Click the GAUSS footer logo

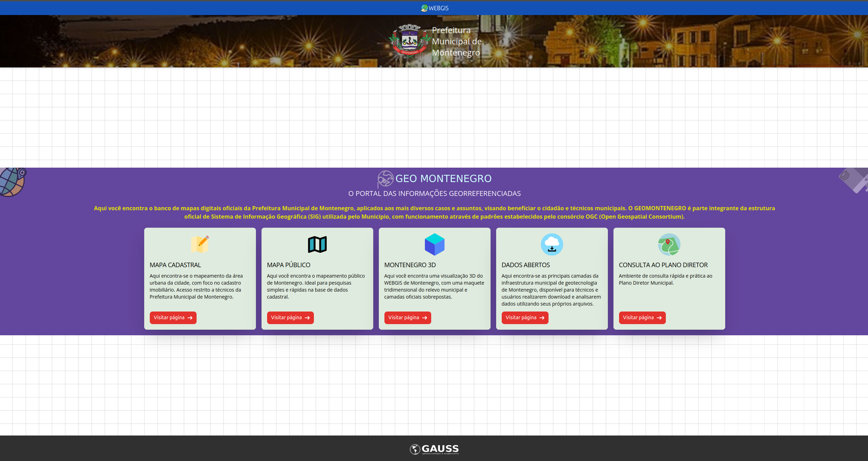point(434,449)
